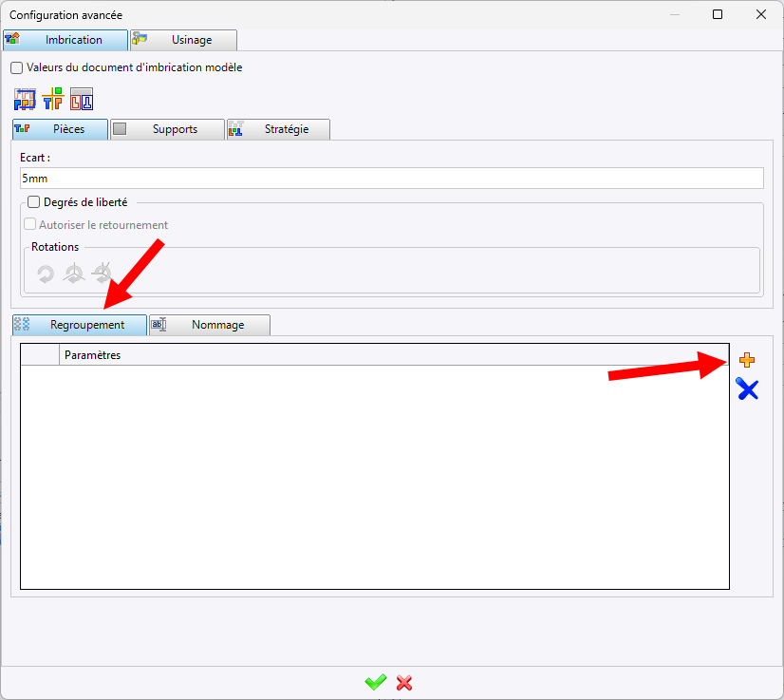Image resolution: width=784 pixels, height=700 pixels.
Task: Click the Ecart value input field
Action: [x=391, y=179]
